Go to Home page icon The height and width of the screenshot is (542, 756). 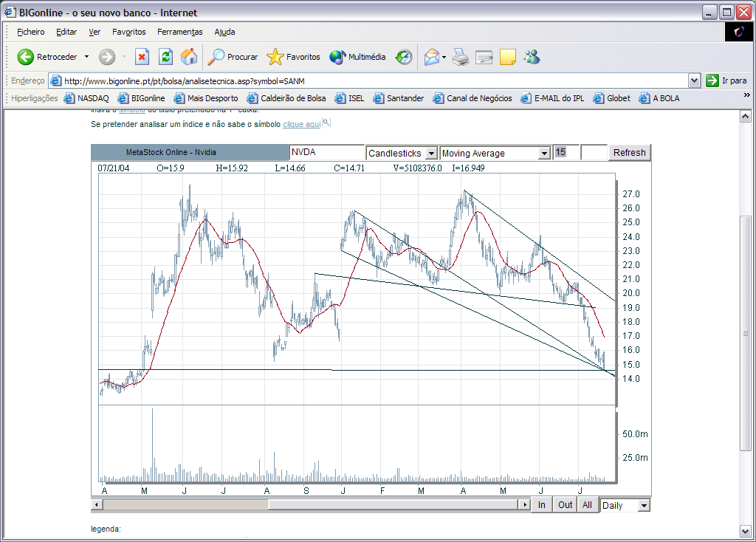tap(189, 57)
